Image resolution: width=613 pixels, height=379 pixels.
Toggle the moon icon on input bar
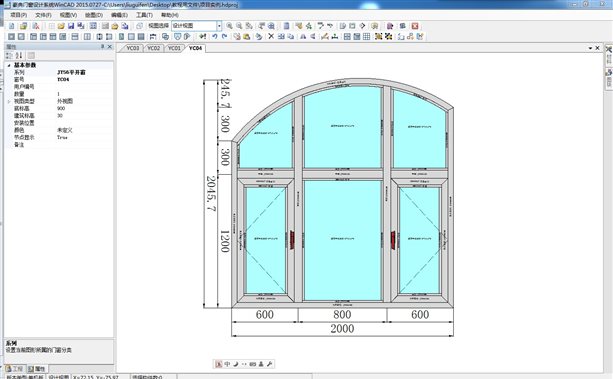tap(236, 364)
